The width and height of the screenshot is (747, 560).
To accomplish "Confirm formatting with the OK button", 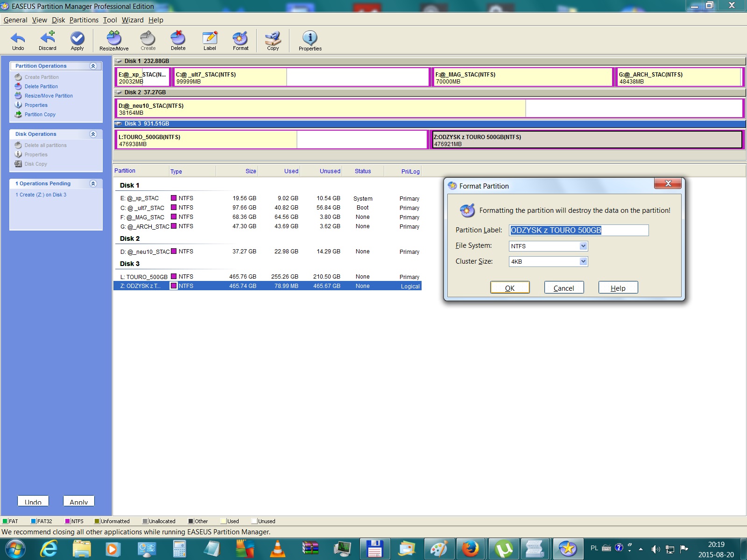I will tap(510, 288).
